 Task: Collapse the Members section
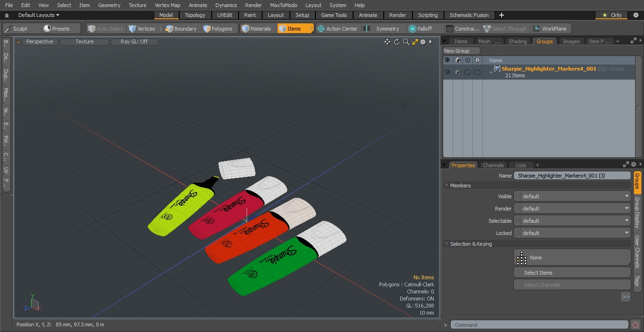[446, 186]
